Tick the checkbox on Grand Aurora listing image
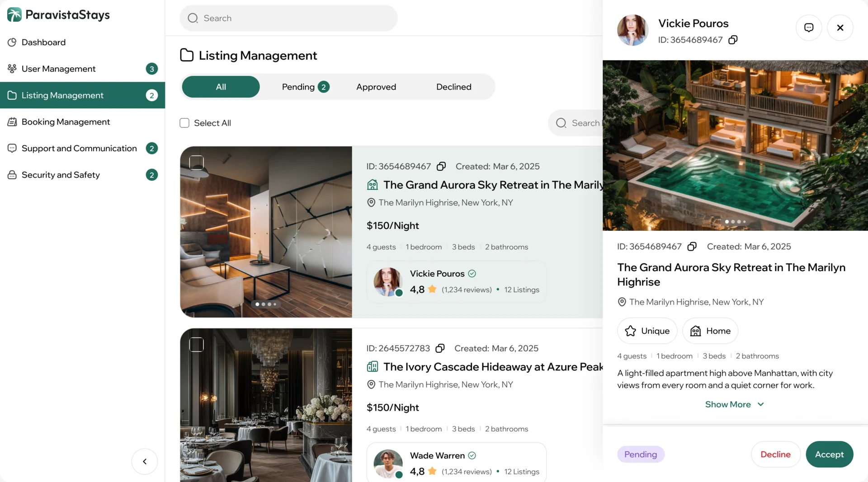This screenshot has height=482, width=868. click(196, 163)
